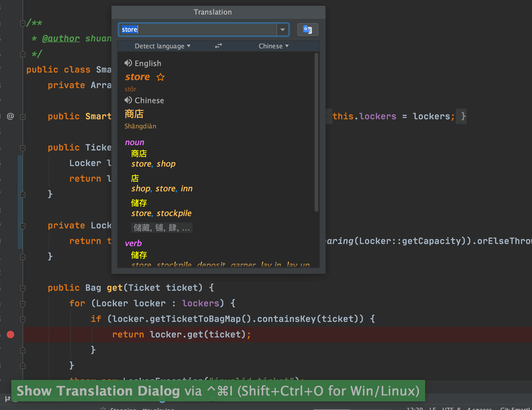The height and width of the screenshot is (410, 532).
Task: Collapse the for loop fold marker
Action: point(23,304)
